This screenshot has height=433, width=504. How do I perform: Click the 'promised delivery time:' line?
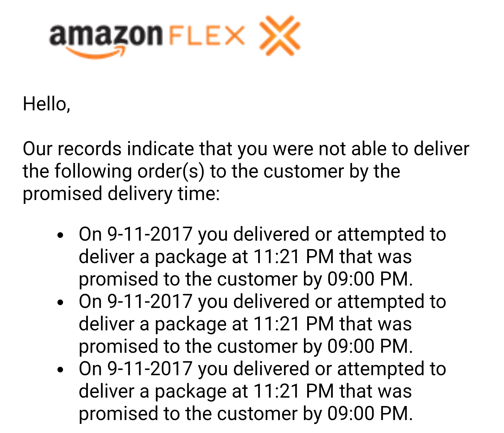click(x=121, y=194)
